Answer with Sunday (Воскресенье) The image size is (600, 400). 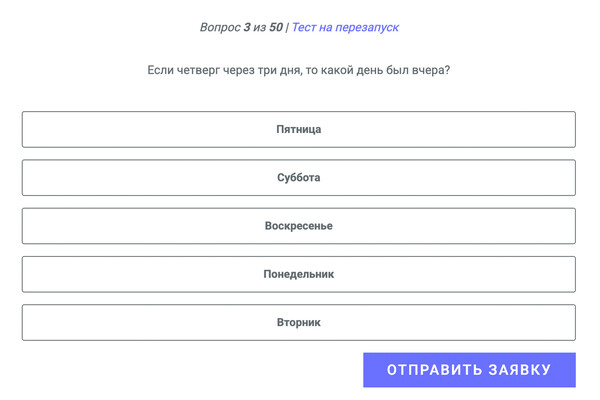(x=298, y=226)
